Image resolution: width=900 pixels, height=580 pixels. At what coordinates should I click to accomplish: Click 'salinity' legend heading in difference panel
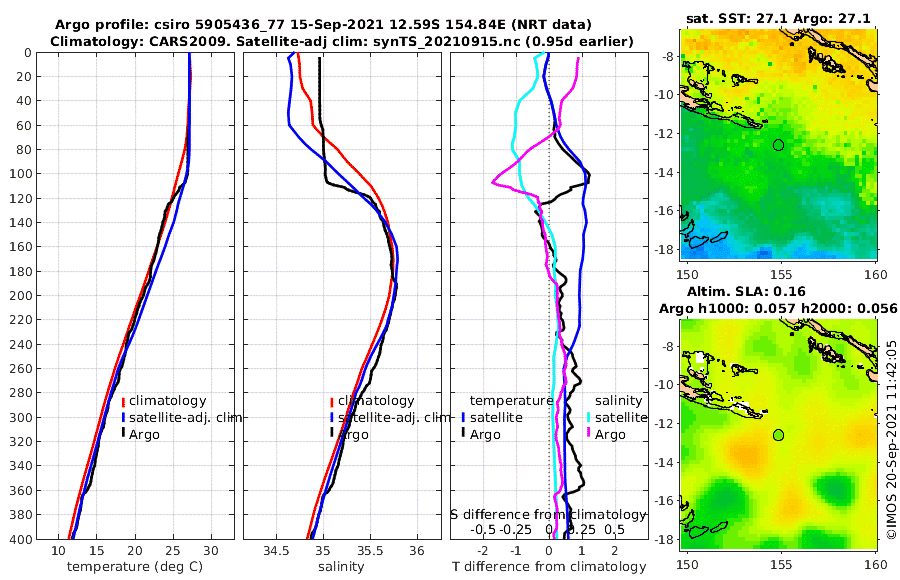(x=618, y=400)
